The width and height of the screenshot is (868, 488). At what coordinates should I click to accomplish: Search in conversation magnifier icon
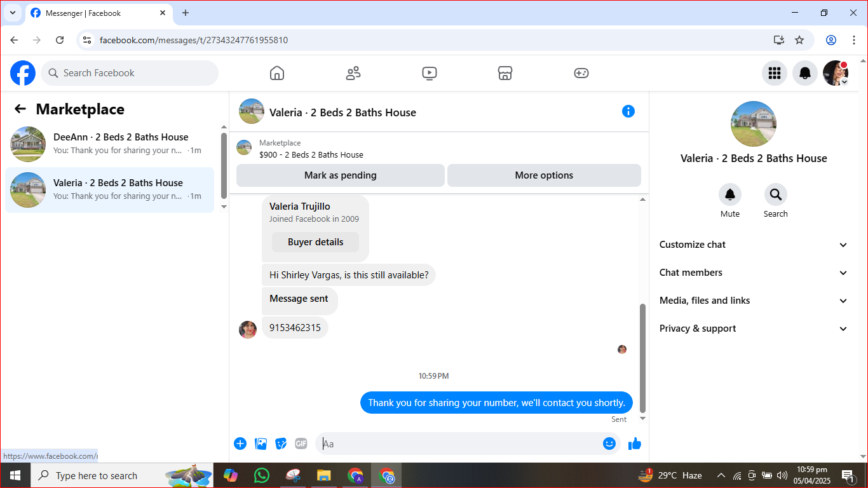tap(776, 194)
